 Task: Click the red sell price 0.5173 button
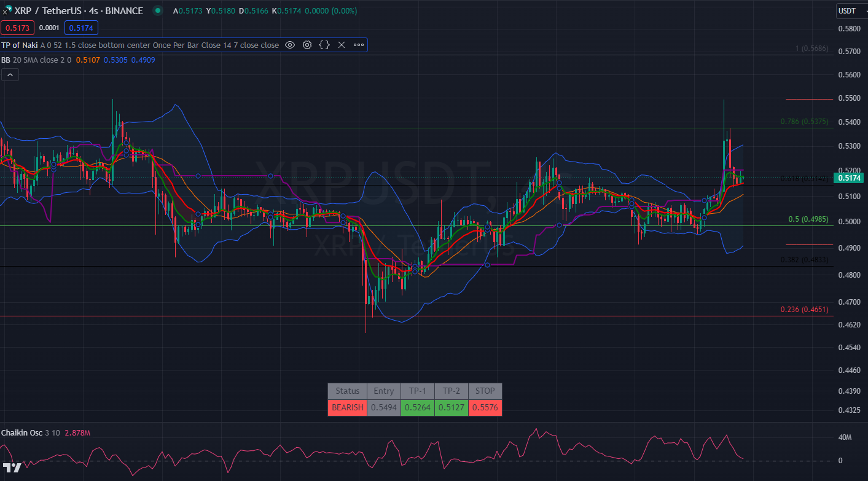coord(17,28)
